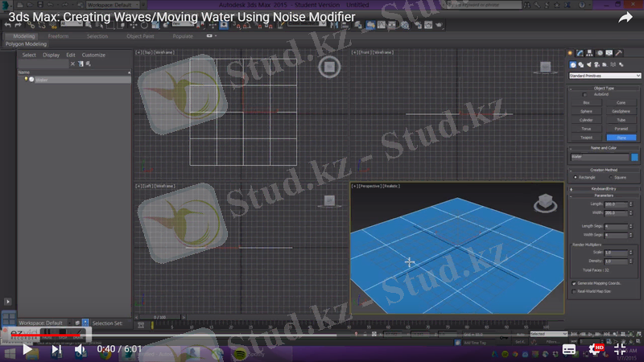Image resolution: width=644 pixels, height=362 pixels.
Task: Open the Modify command panel tab
Action: click(x=580, y=53)
